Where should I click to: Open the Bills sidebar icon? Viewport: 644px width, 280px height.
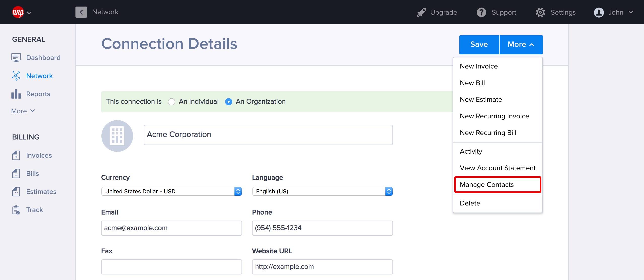[x=16, y=173]
